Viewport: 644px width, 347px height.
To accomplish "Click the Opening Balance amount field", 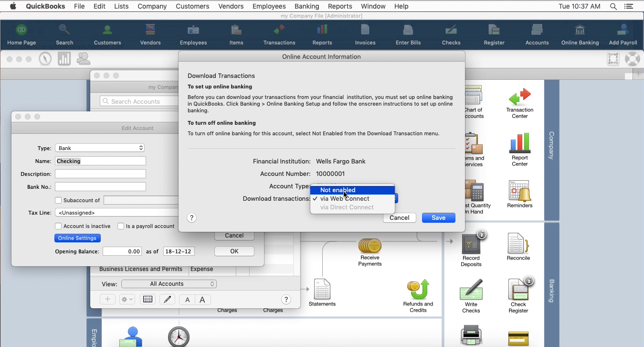I will point(122,251).
